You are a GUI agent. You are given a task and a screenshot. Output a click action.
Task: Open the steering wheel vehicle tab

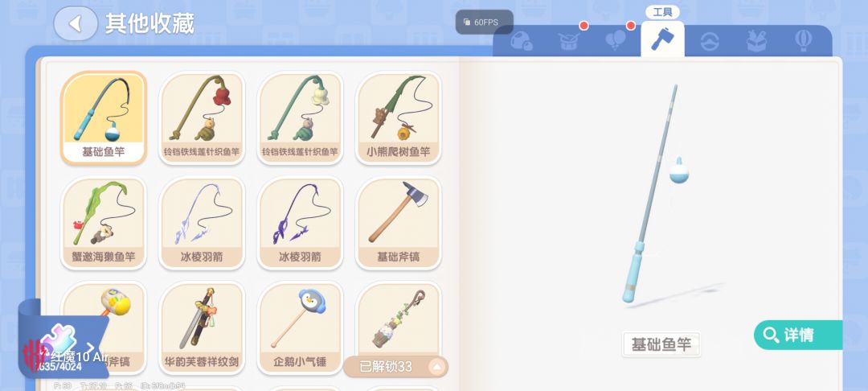tap(710, 41)
